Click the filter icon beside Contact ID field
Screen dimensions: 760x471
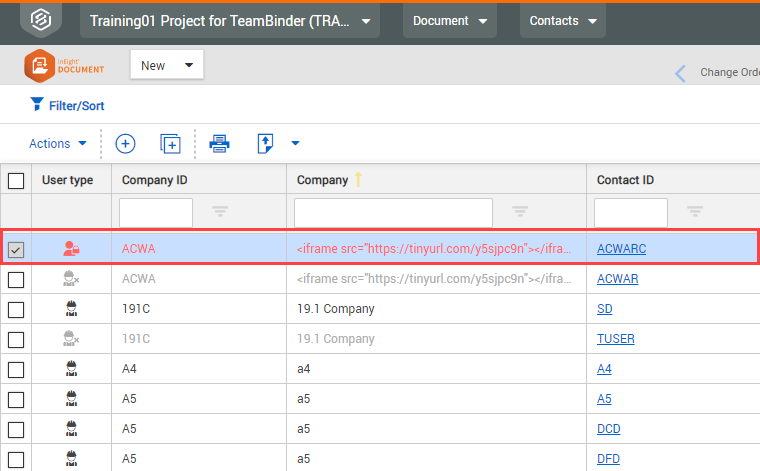tap(695, 211)
